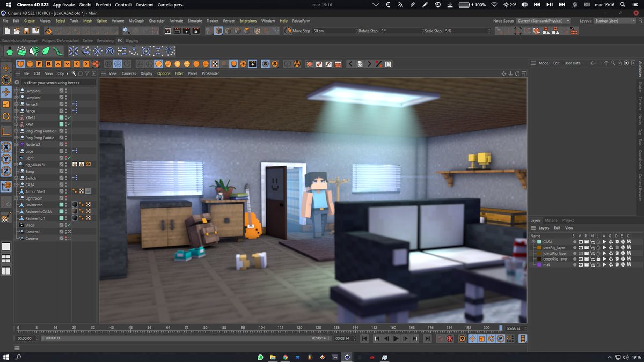
Task: Switch to Suddivisioni/Mograph palette tab
Action: (x=20, y=41)
